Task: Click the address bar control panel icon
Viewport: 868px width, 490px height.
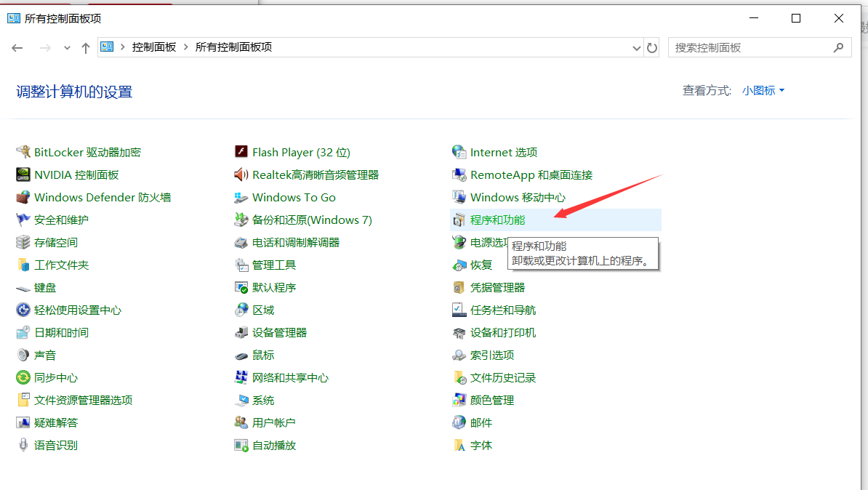Action: 107,47
